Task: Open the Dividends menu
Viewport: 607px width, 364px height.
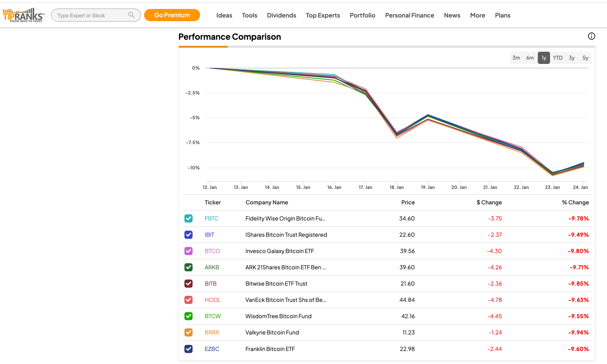Action: coord(282,15)
